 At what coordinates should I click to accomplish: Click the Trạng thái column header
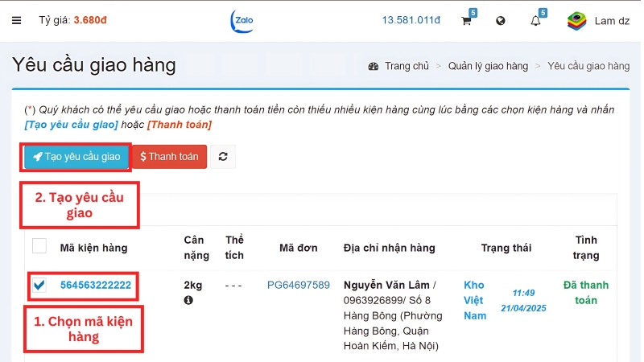tap(506, 248)
